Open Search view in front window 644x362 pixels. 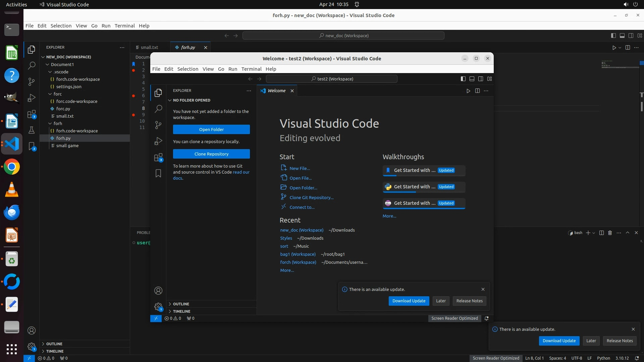coord(158,109)
